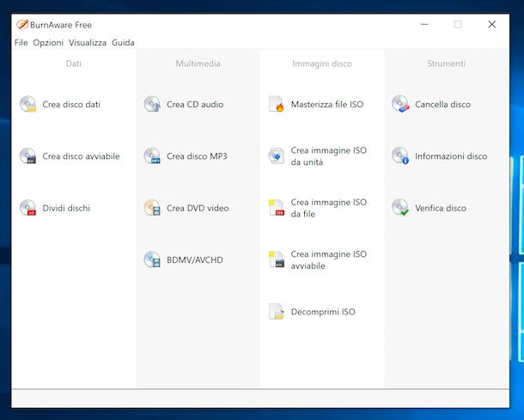Click the Dividi dischi disc icon
Viewport: 524px width, 420px height.
(x=27, y=208)
